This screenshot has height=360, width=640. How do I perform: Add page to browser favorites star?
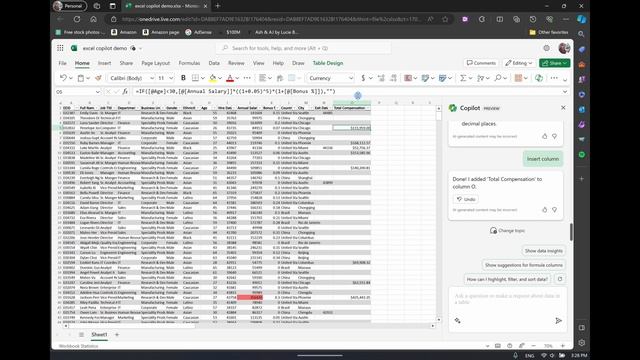click(x=445, y=19)
